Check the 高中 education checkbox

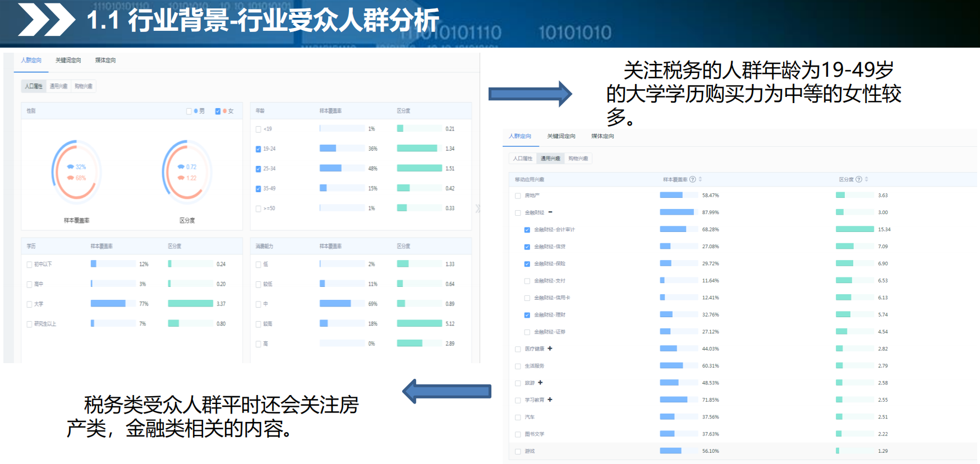click(29, 284)
